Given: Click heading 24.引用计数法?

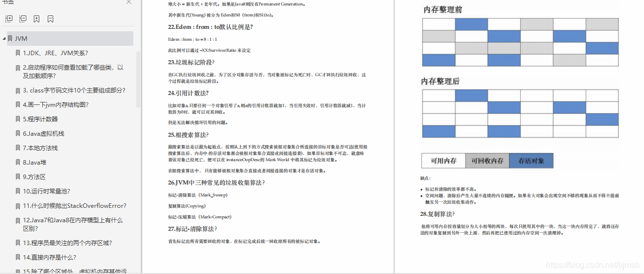Looking at the screenshot, I should click(188, 93).
